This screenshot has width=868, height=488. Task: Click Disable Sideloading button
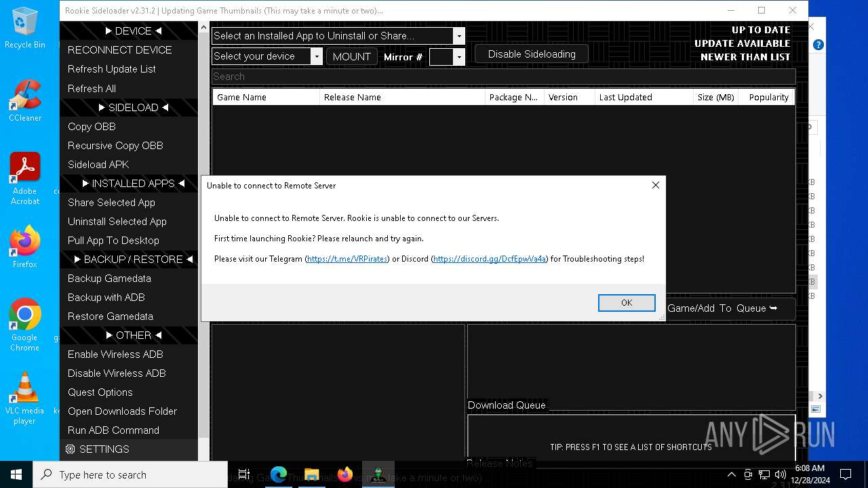532,54
